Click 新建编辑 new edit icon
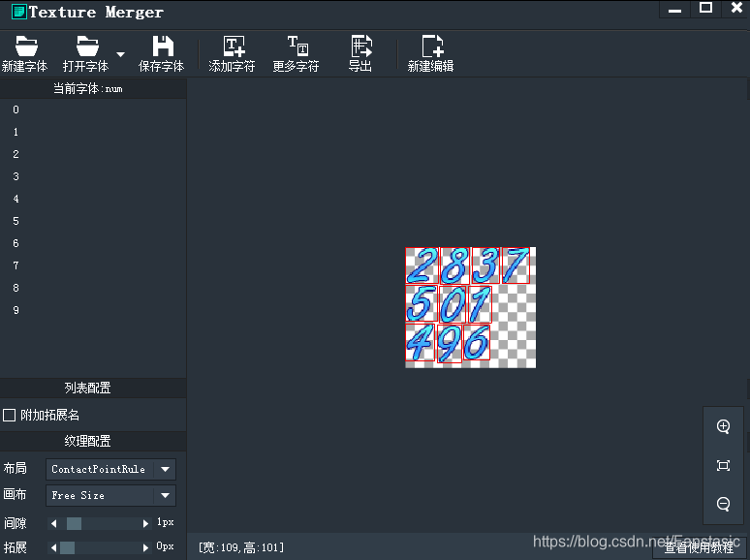750x560 pixels. 432,47
